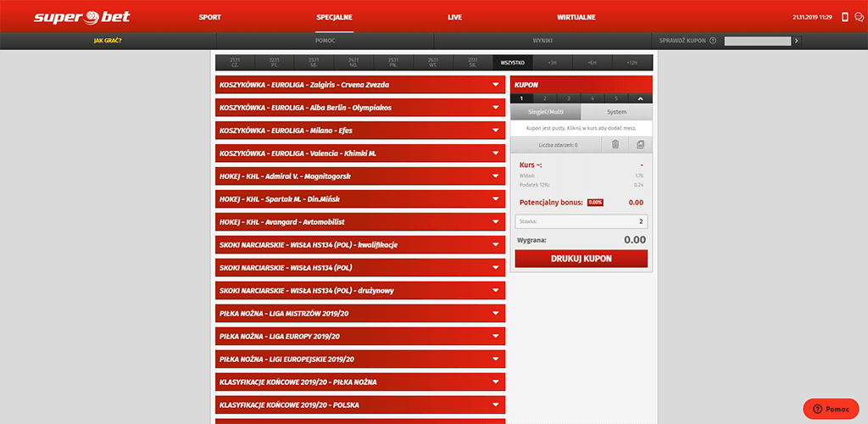Screen dimensions: 868x424
Task: Switch to coupon number 1
Action: [521, 98]
